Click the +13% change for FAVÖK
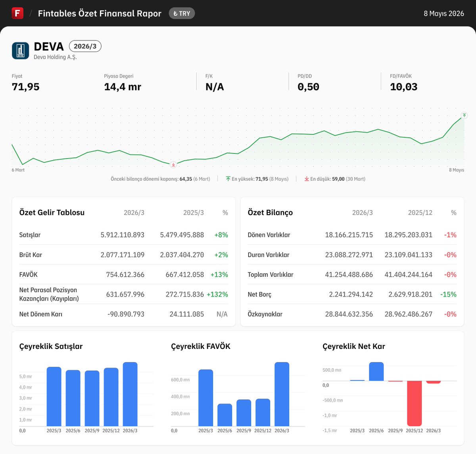Image resolution: width=476 pixels, height=454 pixels. (x=219, y=274)
